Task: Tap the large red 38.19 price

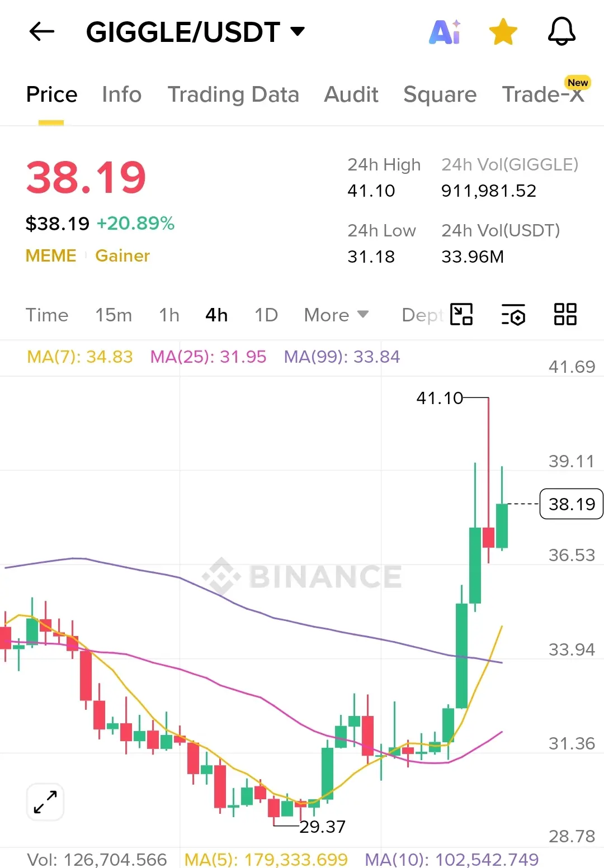Action: tap(86, 178)
